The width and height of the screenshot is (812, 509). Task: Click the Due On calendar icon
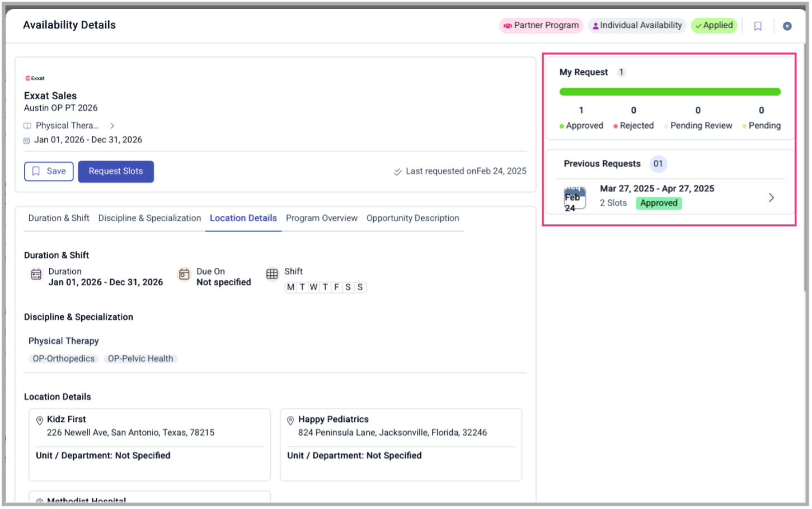point(184,274)
